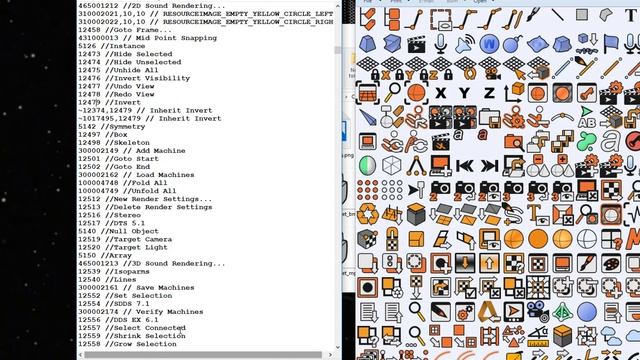Click the plain gray square icon

(x=582, y=15)
